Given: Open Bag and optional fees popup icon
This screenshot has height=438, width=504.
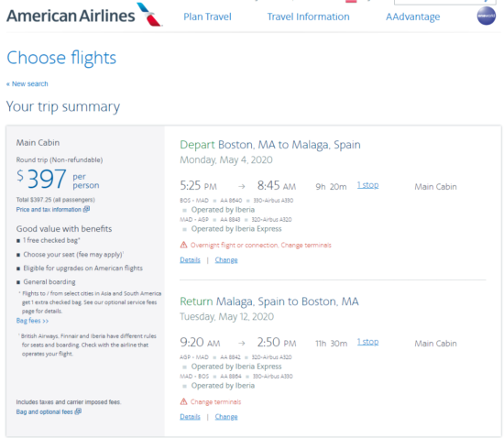Looking at the screenshot, I should (78, 411).
